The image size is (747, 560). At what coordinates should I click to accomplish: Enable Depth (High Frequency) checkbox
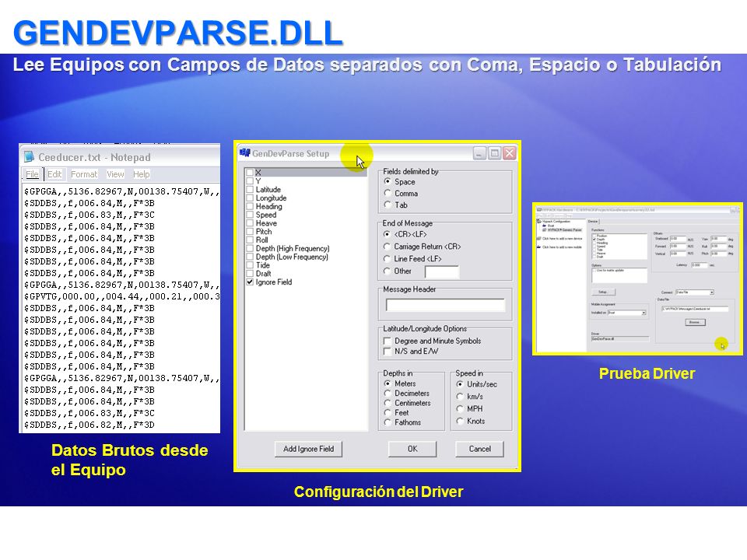click(250, 248)
